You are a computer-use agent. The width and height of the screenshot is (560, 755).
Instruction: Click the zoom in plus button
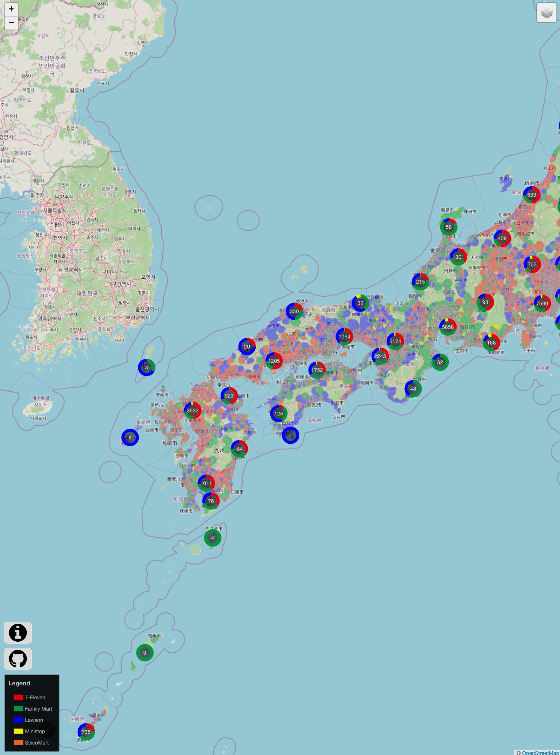pos(11,9)
